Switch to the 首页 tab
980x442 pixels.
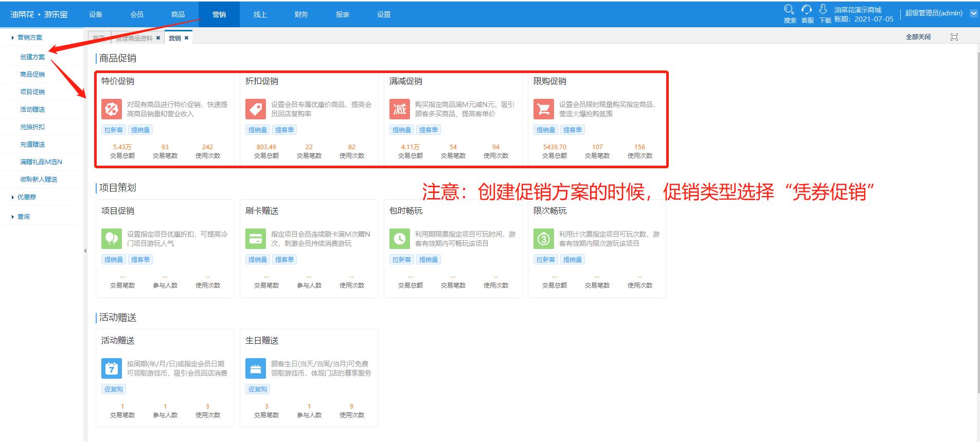pos(99,38)
